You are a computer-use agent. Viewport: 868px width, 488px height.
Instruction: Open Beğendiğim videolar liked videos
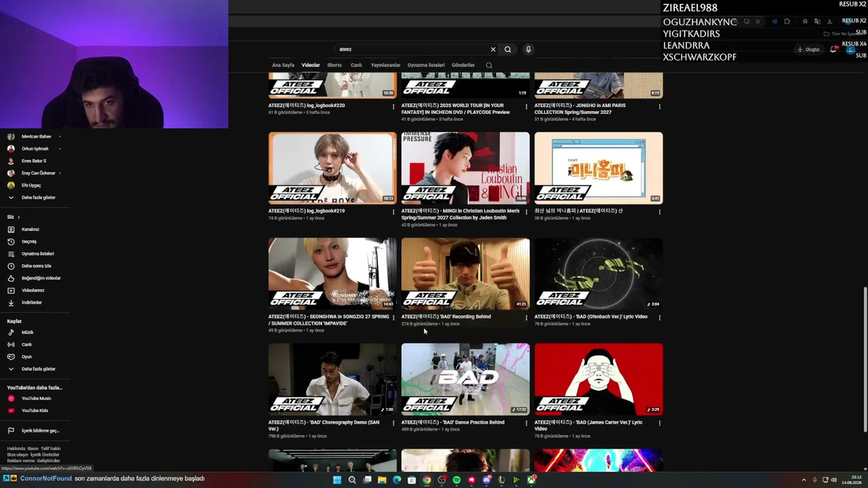pyautogui.click(x=41, y=278)
